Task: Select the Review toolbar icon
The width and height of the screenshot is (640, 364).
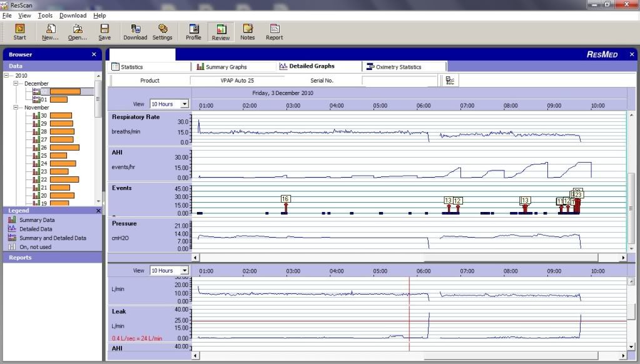Action: point(221,33)
